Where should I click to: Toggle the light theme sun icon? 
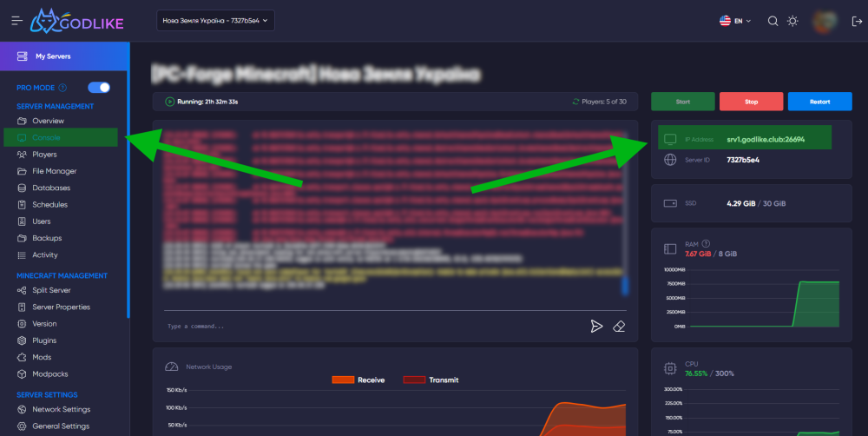tap(792, 21)
